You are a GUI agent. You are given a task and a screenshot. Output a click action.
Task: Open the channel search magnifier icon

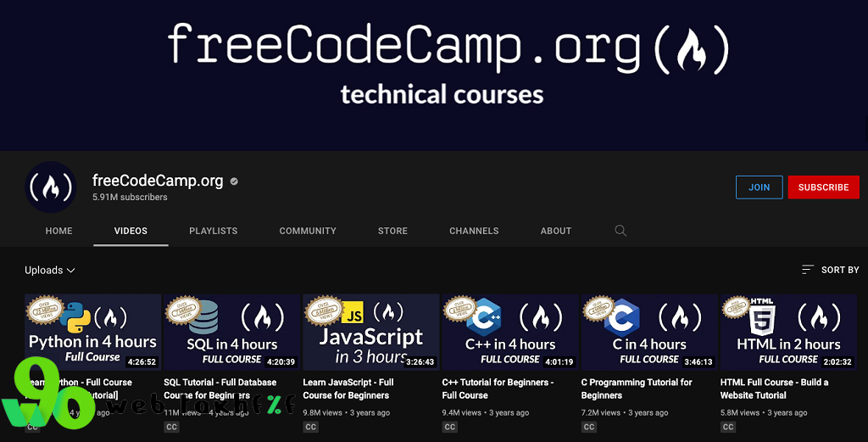pos(620,231)
